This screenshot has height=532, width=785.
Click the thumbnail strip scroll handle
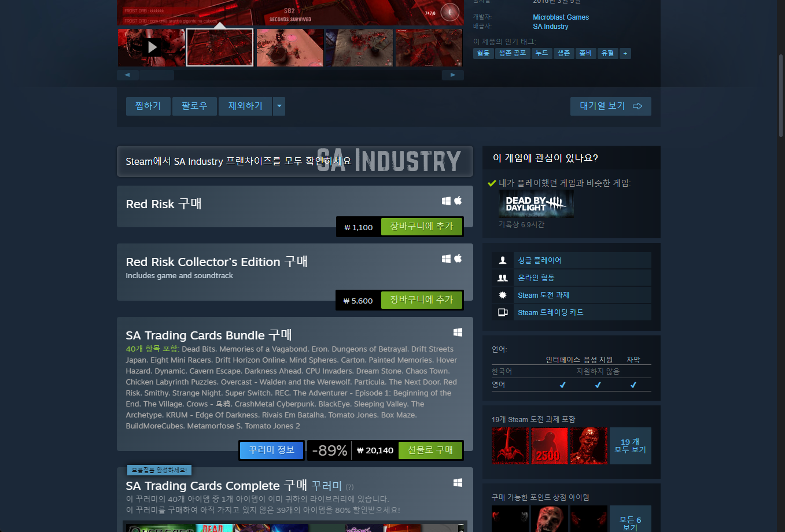point(156,75)
